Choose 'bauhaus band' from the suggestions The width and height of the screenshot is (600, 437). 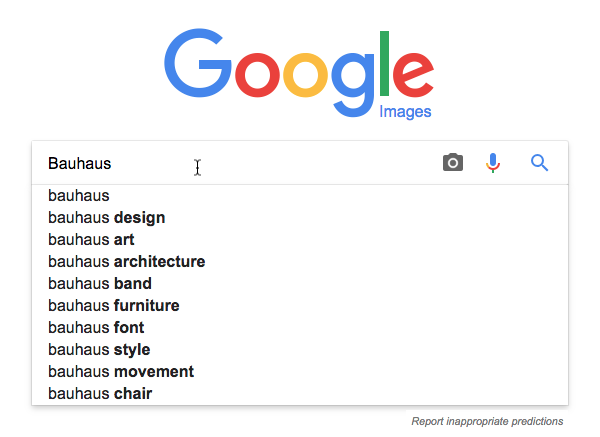coord(100,284)
